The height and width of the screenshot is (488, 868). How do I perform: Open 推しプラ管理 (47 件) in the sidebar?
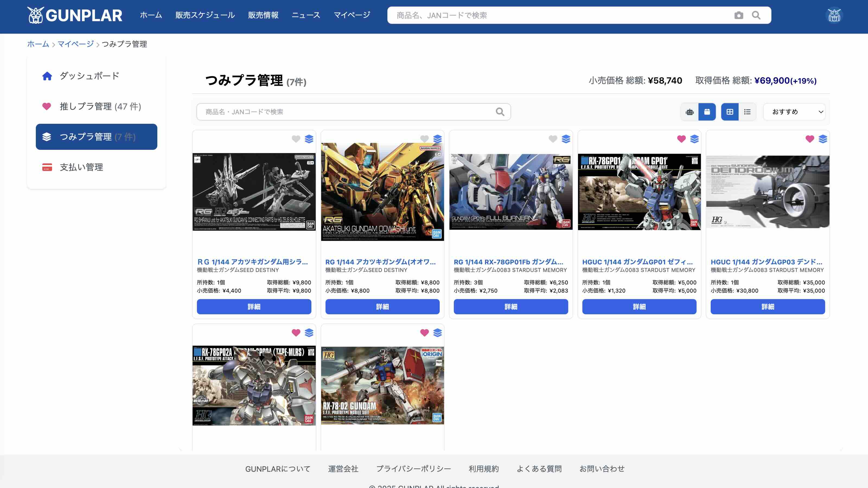[x=96, y=106]
